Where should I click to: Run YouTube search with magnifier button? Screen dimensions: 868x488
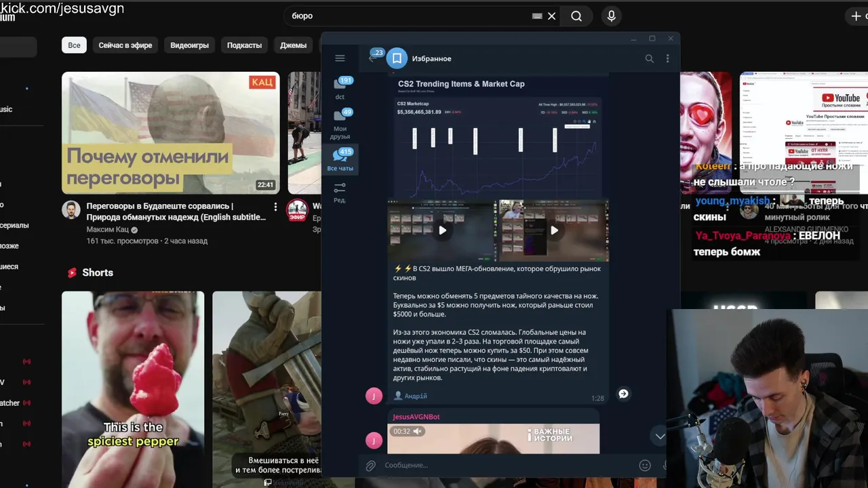(576, 16)
